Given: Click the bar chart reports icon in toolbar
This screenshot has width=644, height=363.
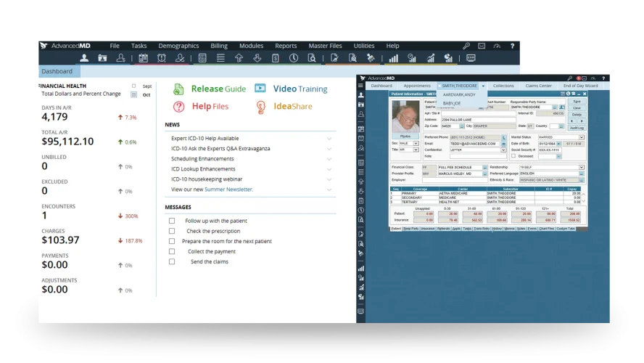Looking at the screenshot, I should [392, 58].
